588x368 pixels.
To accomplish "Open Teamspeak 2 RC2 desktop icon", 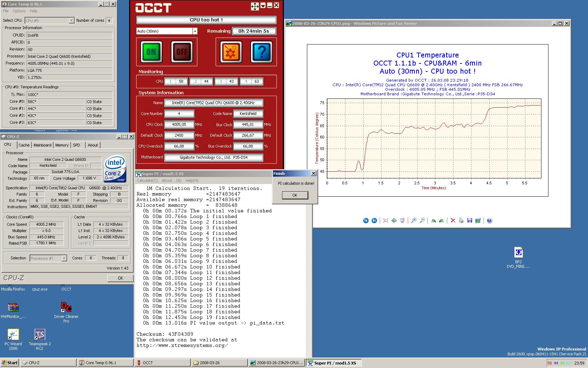I will pyautogui.click(x=40, y=339).
